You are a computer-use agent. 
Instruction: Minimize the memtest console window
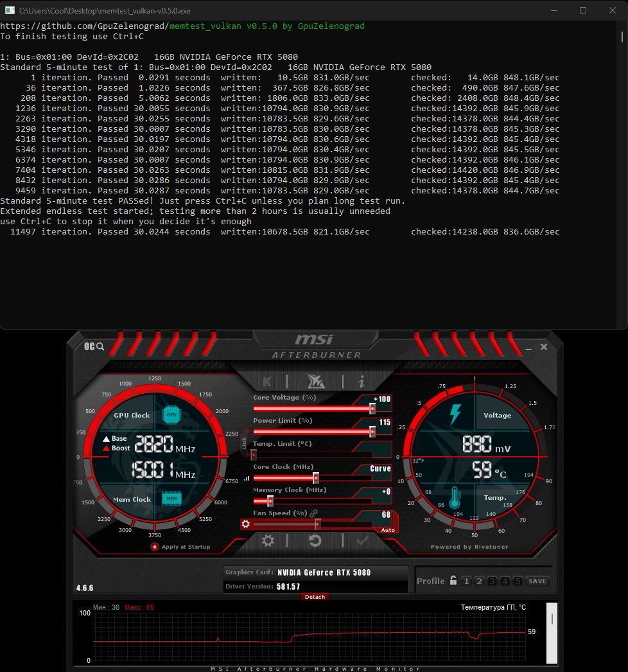click(554, 10)
